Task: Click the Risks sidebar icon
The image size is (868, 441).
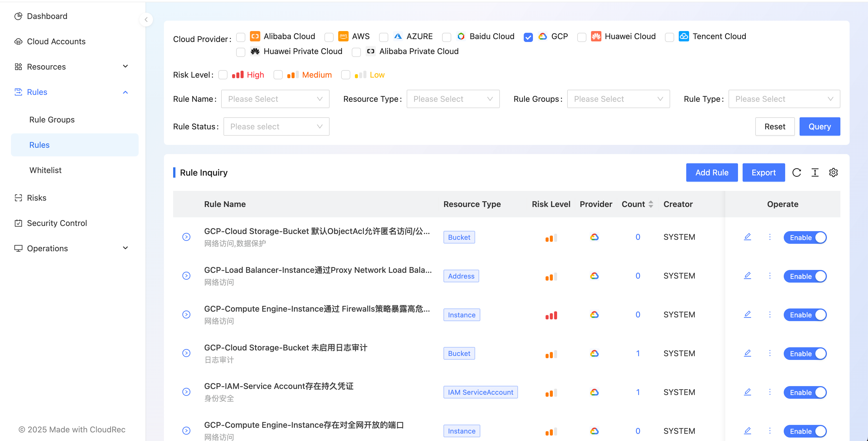Action: coord(18,198)
